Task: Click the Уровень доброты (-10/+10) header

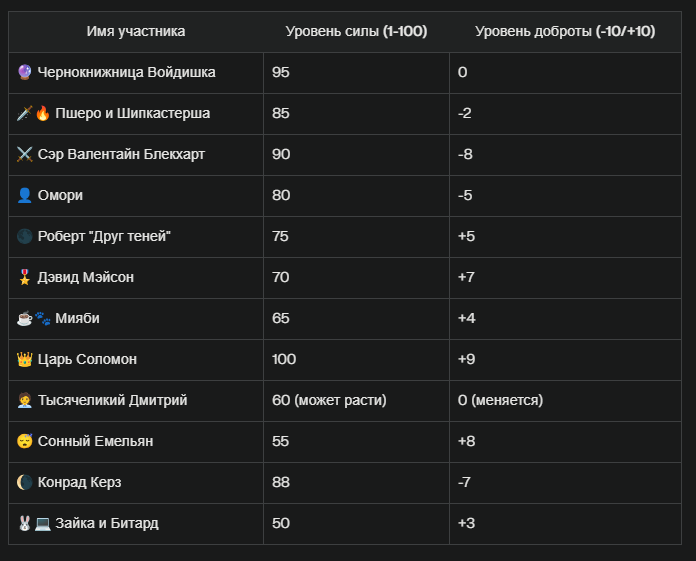Action: (x=565, y=32)
